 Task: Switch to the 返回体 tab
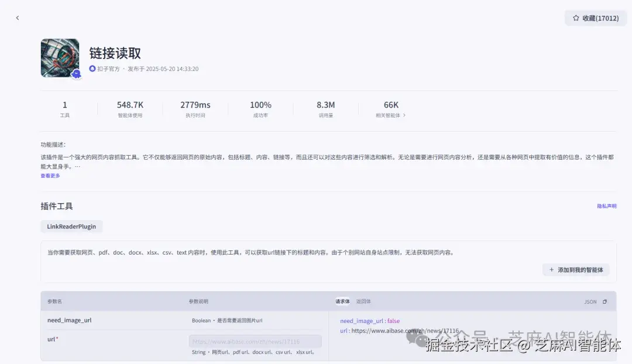[x=363, y=301]
